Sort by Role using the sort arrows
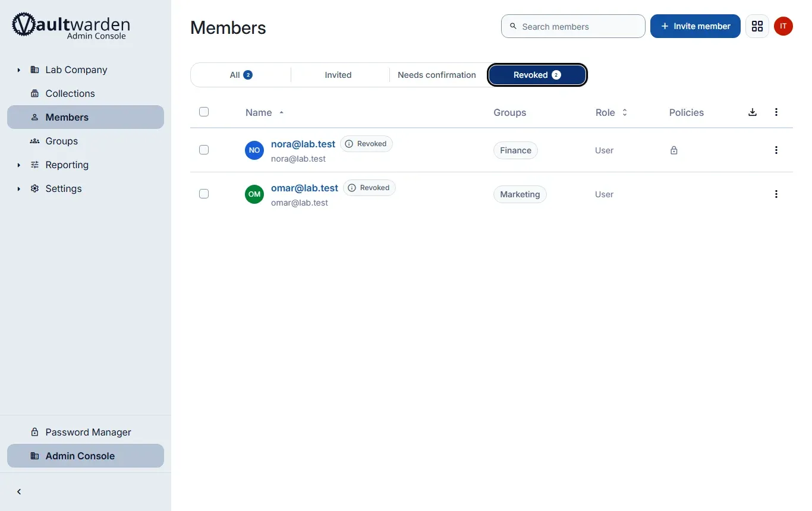 pos(625,112)
